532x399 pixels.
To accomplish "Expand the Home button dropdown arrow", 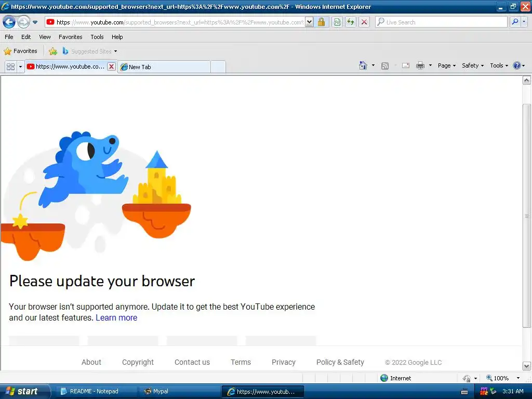I will pyautogui.click(x=373, y=65).
